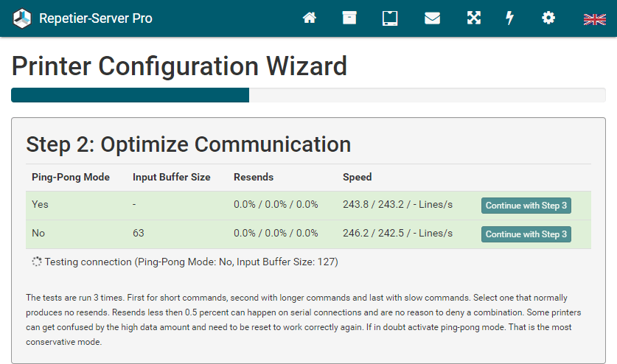Click the Resends column header
The width and height of the screenshot is (617, 364).
pos(254,178)
